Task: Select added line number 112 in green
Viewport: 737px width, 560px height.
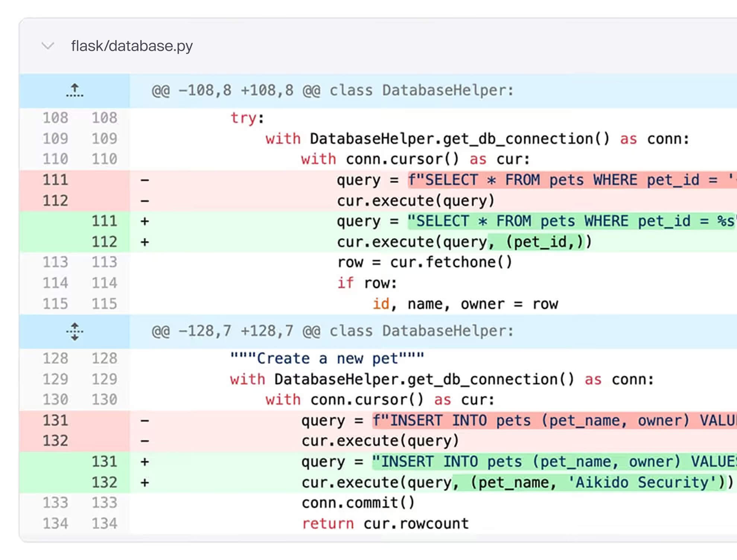Action: click(x=104, y=242)
